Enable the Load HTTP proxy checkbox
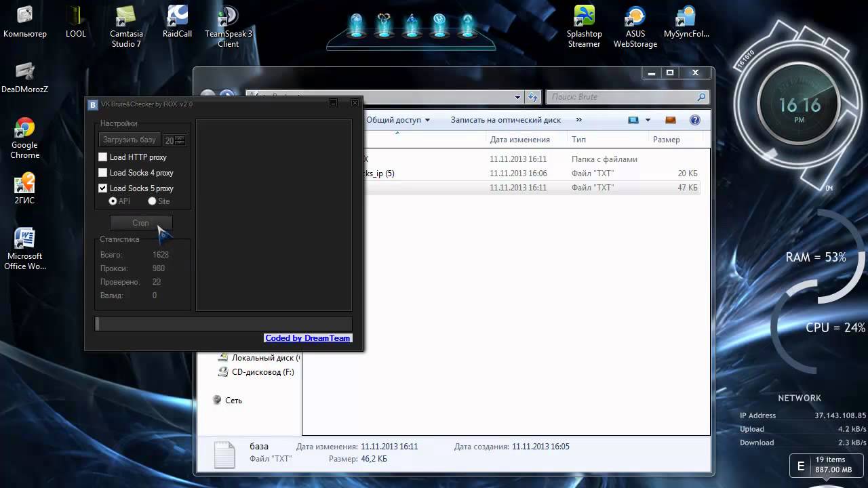The image size is (868, 488). [x=103, y=157]
